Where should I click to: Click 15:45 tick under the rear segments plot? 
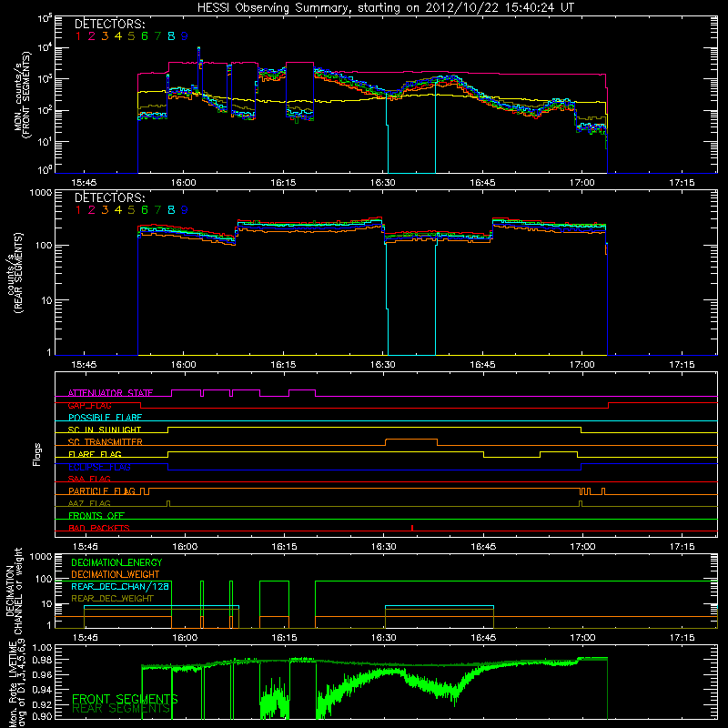point(84,365)
